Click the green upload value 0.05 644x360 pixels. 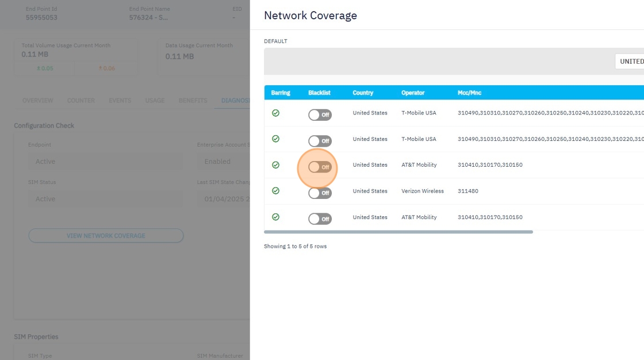tap(45, 68)
